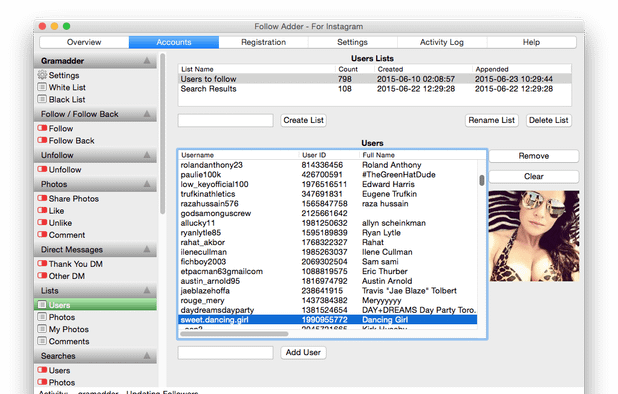This screenshot has height=394, width=618.
Task: Focus the new list name input field
Action: click(x=225, y=120)
